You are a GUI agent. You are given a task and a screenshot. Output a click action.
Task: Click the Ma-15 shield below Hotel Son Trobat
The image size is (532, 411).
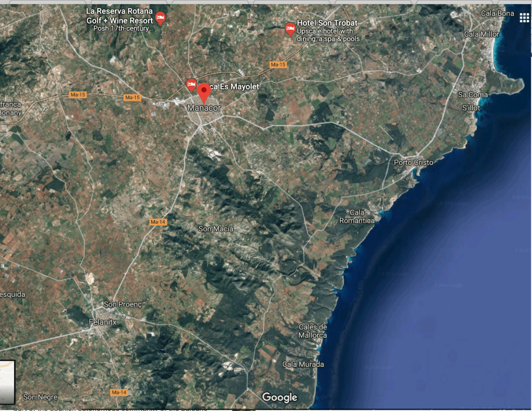(278, 64)
